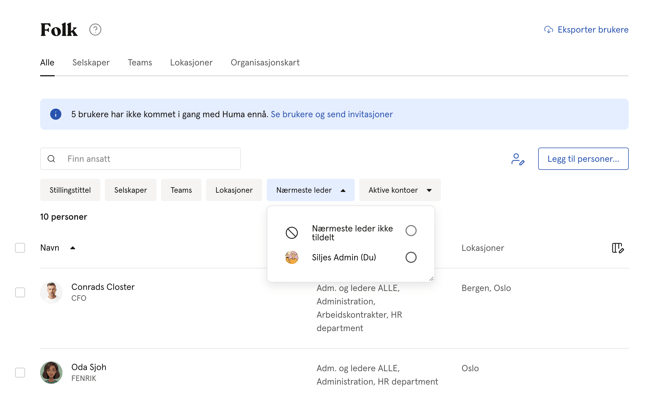Open Conrads Closter name link
Image resolution: width=670 pixels, height=401 pixels.
coord(103,287)
